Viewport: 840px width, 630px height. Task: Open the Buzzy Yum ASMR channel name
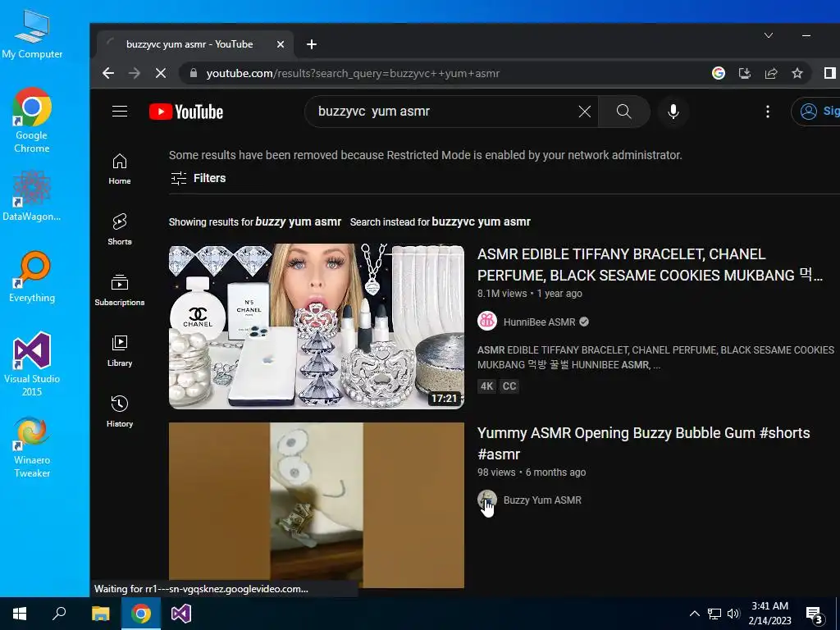tap(542, 500)
